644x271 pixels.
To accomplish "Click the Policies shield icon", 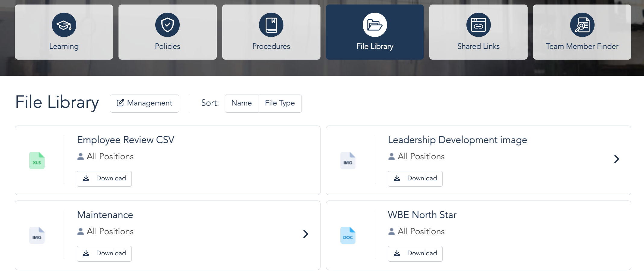I will [167, 25].
